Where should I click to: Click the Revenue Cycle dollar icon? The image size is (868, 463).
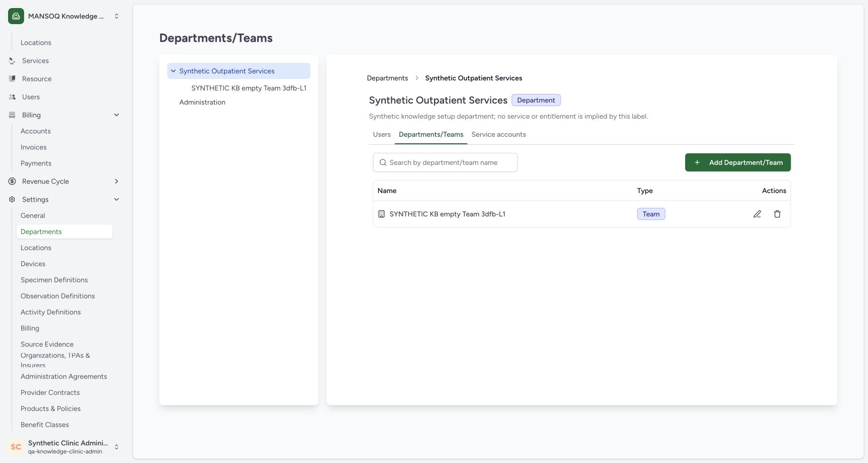coord(12,181)
